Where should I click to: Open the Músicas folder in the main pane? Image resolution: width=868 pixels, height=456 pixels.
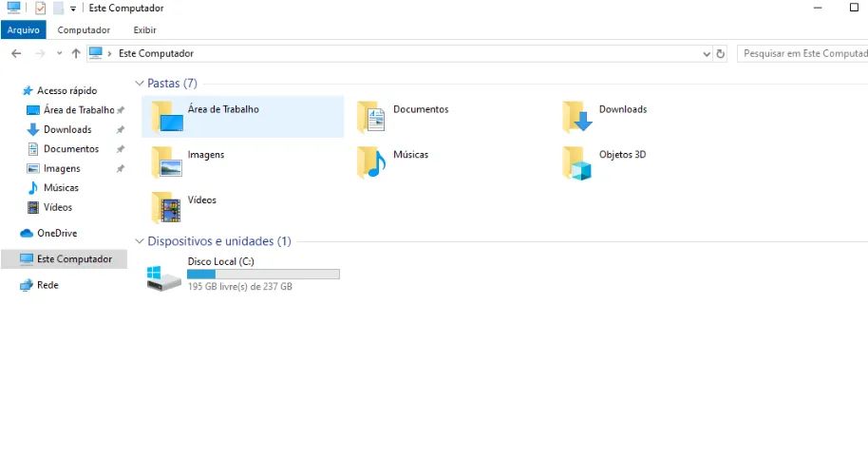pyautogui.click(x=372, y=162)
